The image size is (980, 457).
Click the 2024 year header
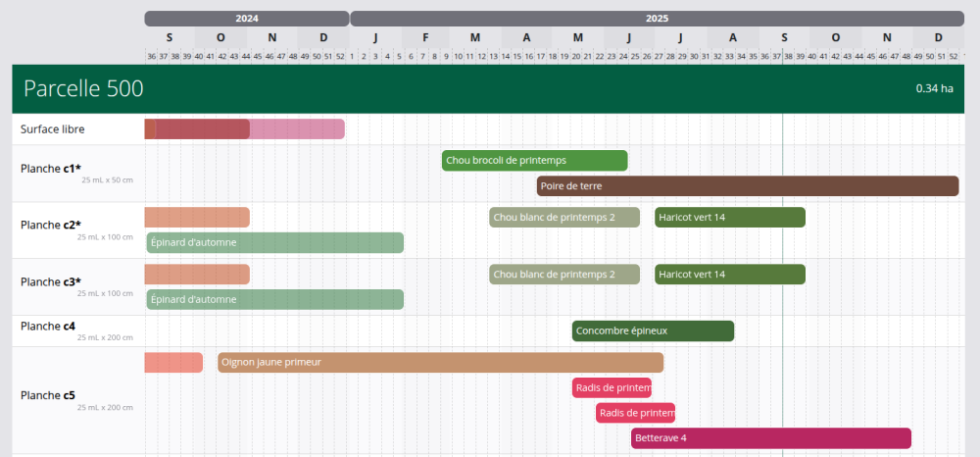[247, 19]
